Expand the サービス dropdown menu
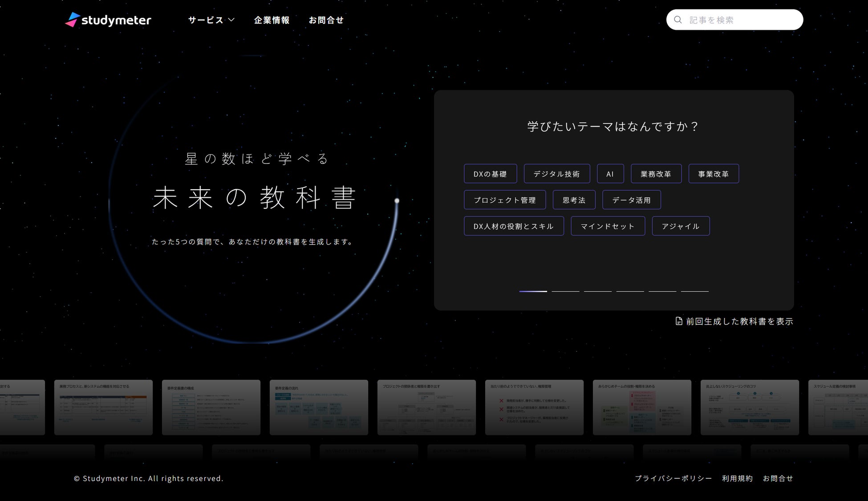 click(x=211, y=20)
